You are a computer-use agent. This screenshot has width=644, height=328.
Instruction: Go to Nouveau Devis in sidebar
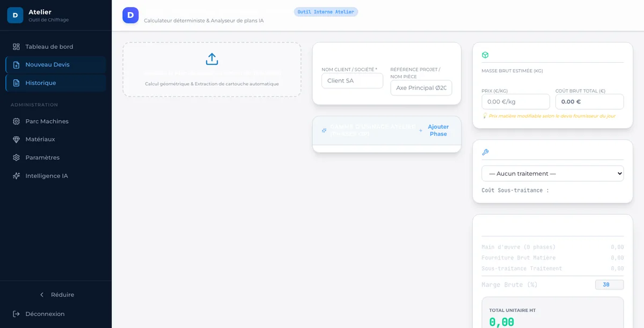tap(56, 65)
